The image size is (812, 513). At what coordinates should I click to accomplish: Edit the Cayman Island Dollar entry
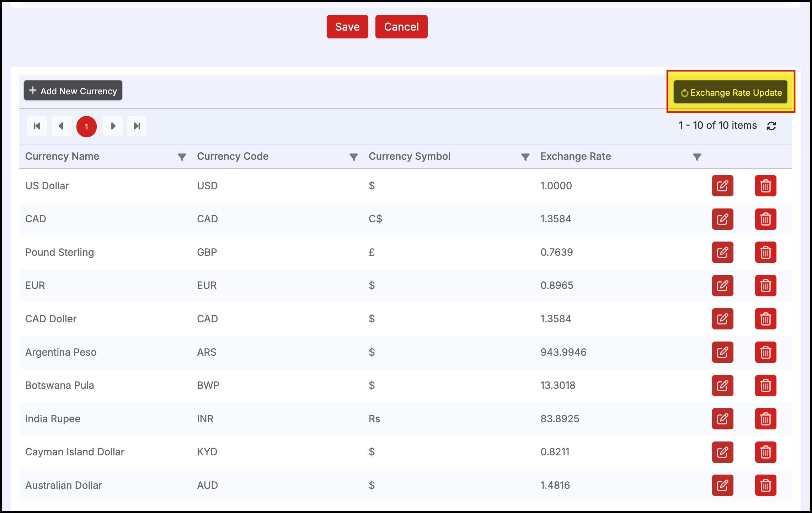722,452
